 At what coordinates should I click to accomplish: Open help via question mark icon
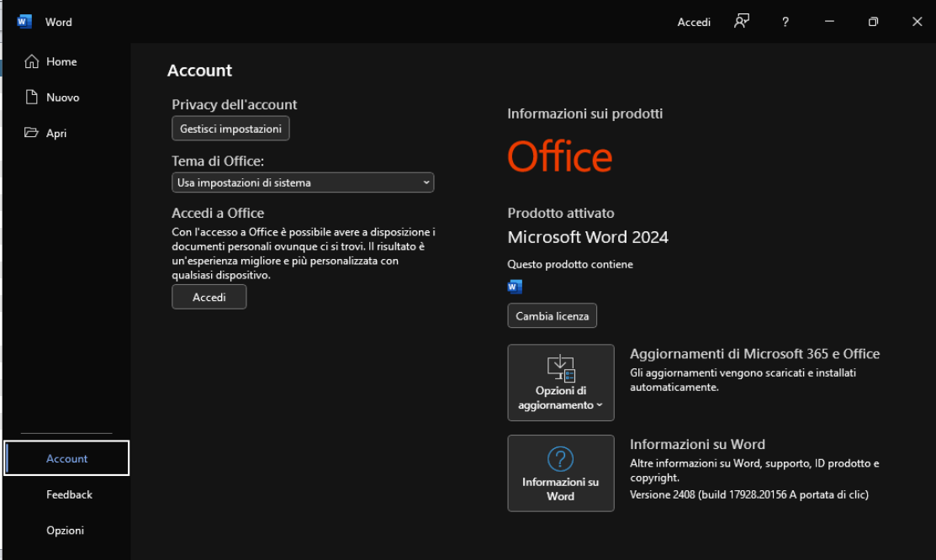(x=785, y=22)
